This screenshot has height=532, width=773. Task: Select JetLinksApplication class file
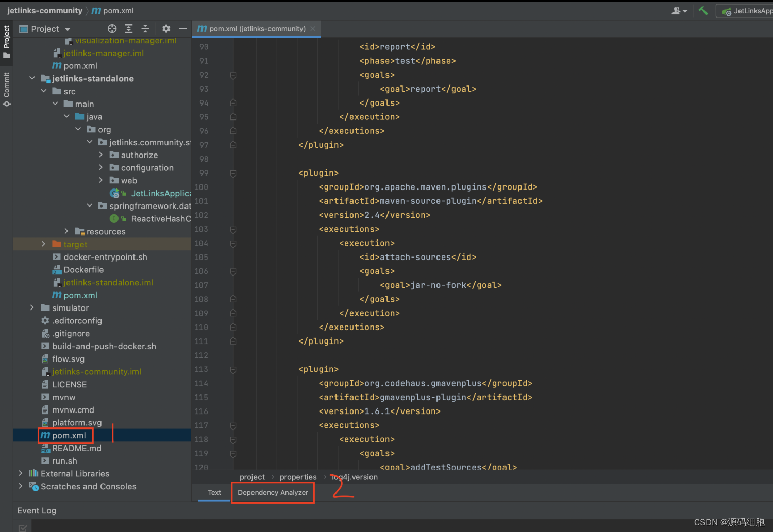click(150, 193)
